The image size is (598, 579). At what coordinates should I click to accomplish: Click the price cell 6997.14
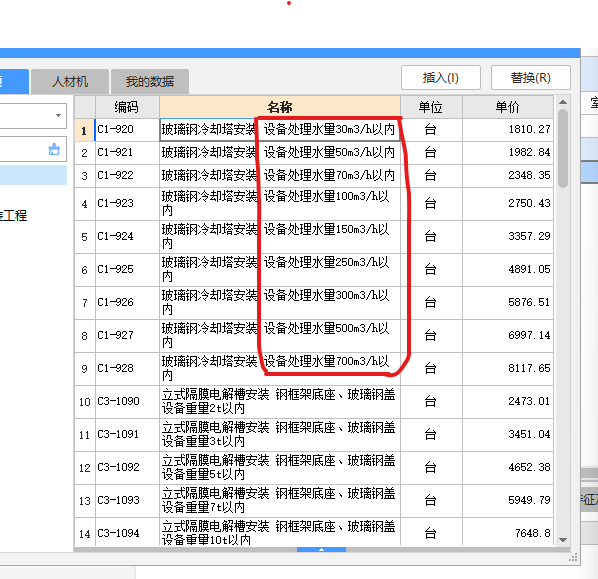pyautogui.click(x=508, y=336)
